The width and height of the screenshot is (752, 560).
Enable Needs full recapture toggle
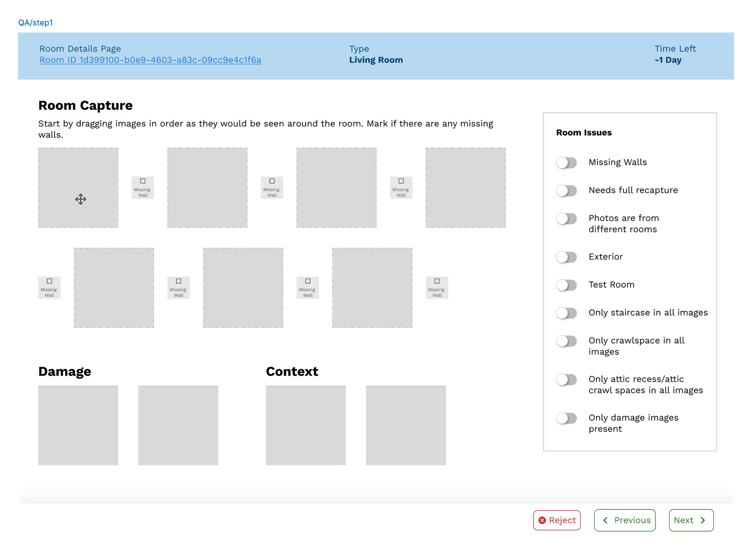pyautogui.click(x=566, y=191)
